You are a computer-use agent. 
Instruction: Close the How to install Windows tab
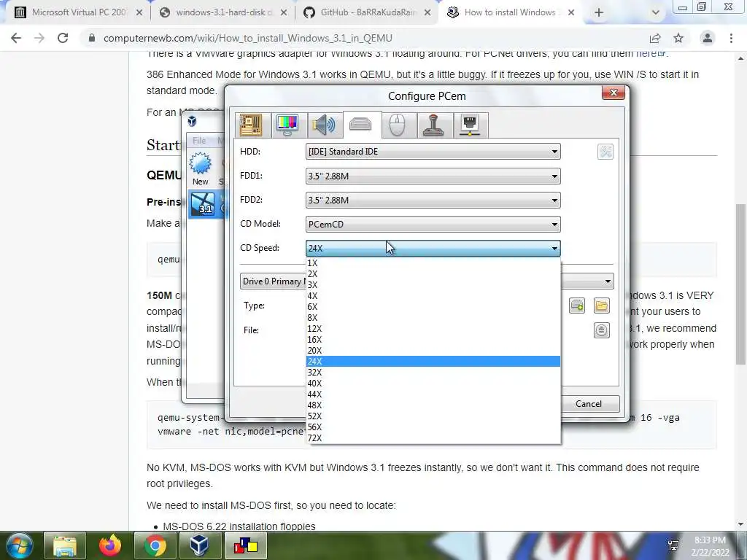[x=571, y=12]
